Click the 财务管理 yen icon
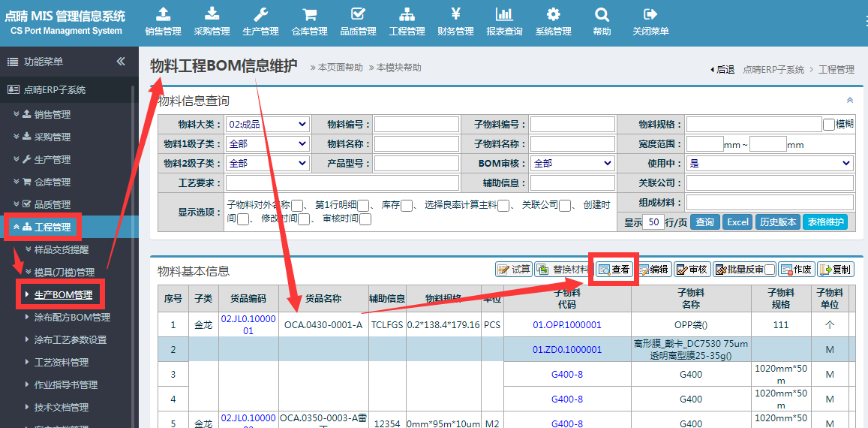 [455, 14]
